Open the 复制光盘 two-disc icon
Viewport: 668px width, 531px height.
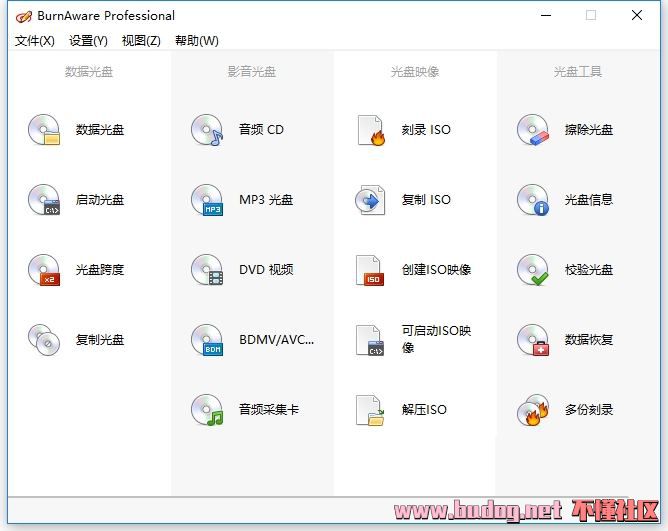click(44, 340)
